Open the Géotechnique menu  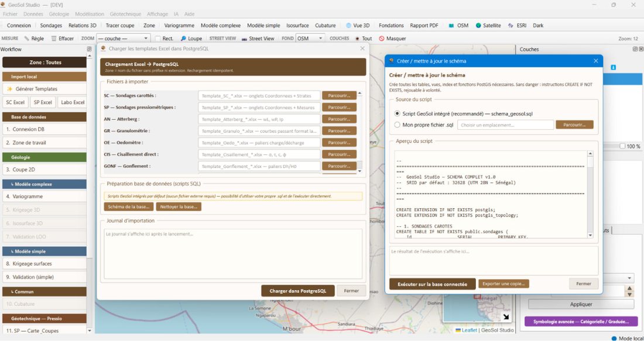pyautogui.click(x=125, y=14)
